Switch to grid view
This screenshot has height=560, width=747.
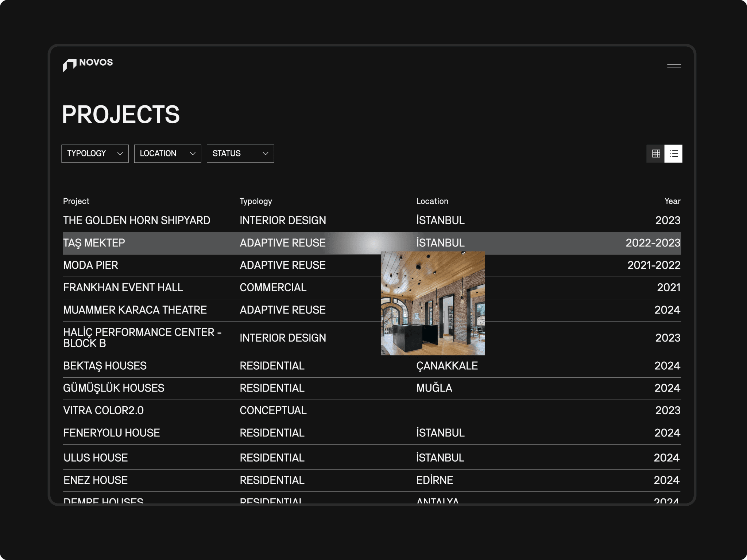click(656, 153)
